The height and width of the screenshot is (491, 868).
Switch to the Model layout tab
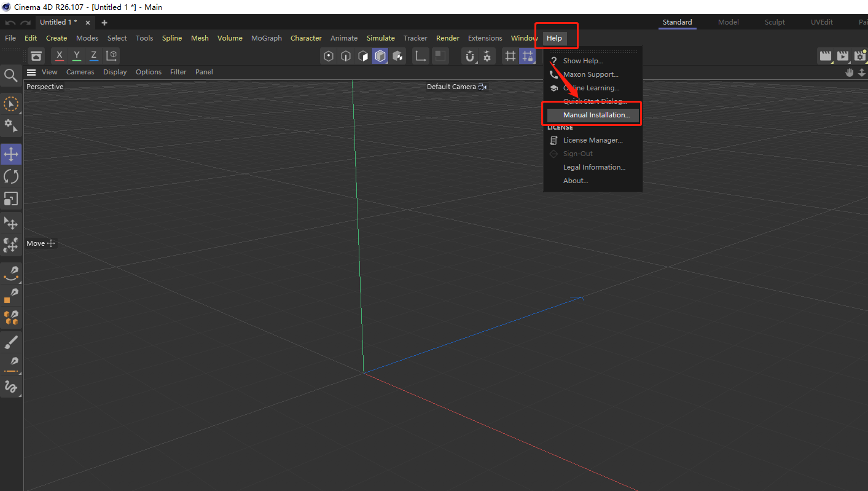[727, 22]
